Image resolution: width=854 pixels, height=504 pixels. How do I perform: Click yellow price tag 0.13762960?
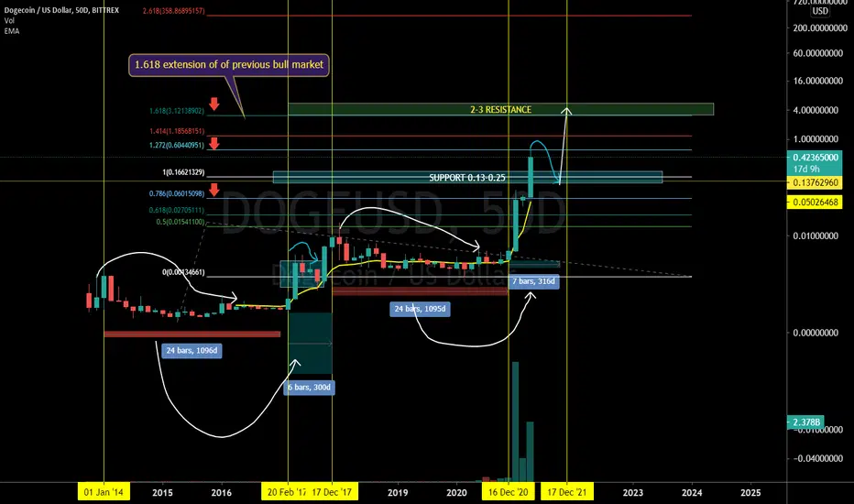[x=815, y=182]
